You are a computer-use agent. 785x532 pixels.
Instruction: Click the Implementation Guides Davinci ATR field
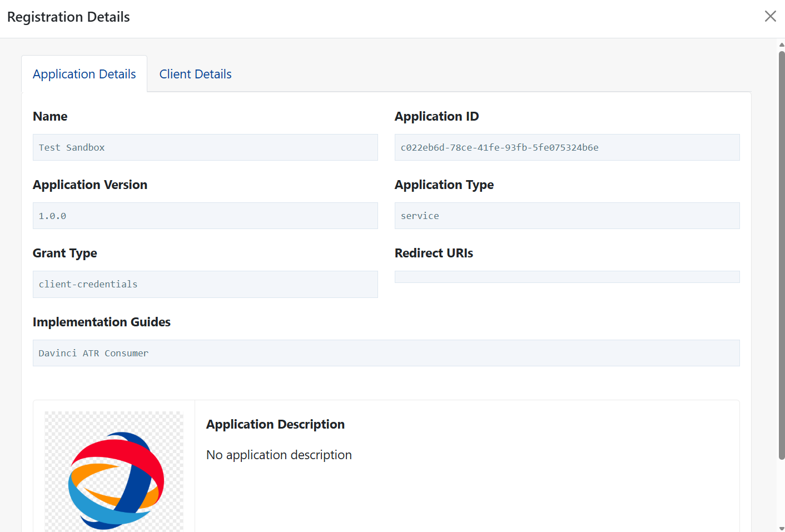click(x=386, y=353)
